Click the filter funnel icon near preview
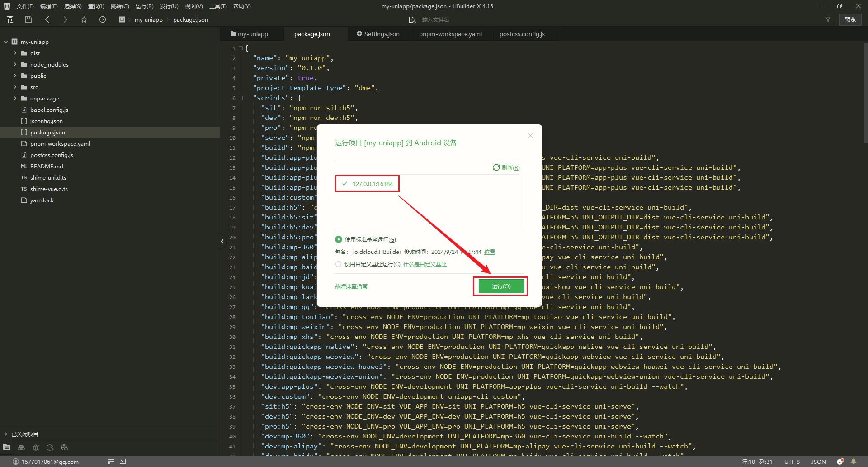 point(828,19)
